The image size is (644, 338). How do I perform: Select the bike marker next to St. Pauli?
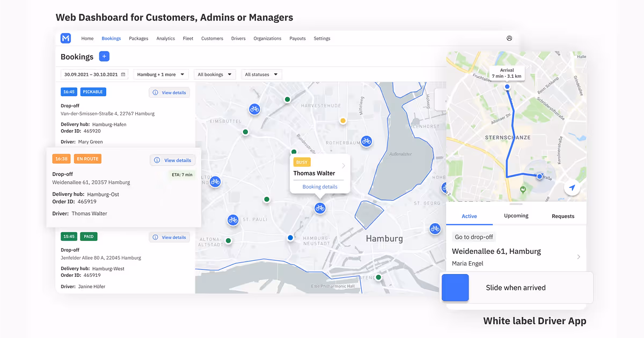(x=233, y=219)
